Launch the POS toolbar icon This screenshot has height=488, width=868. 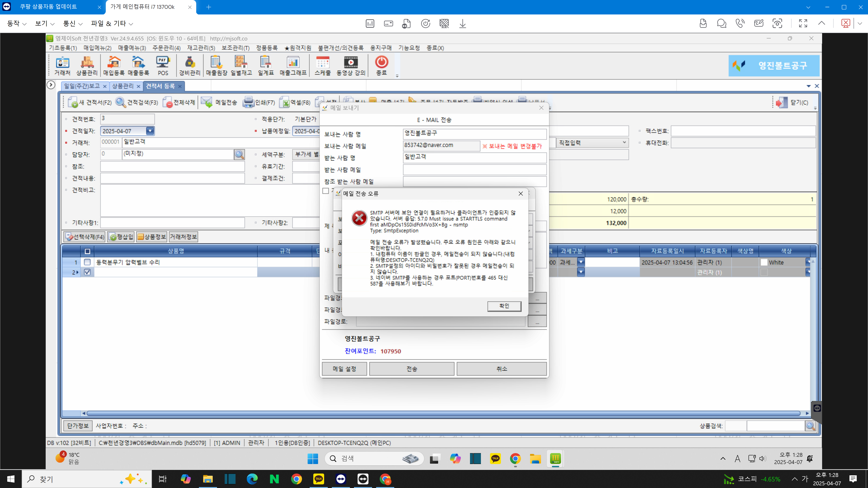click(163, 65)
